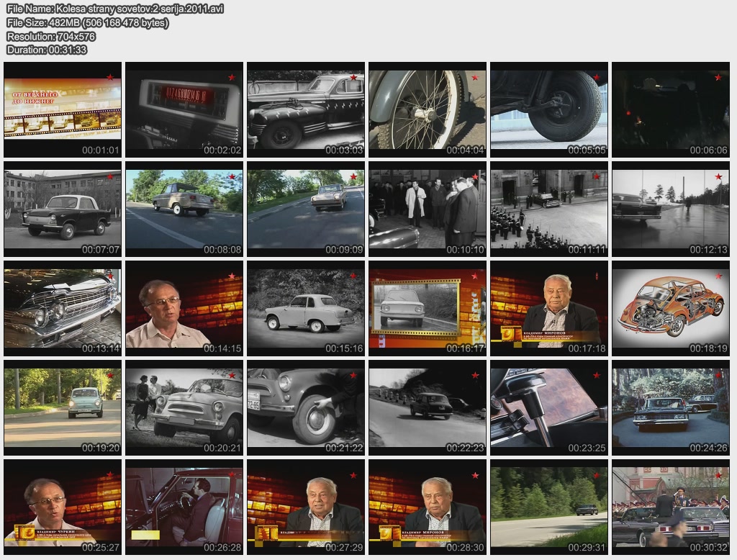Click the 00:10:10 timestamp label
The image size is (737, 560).
(466, 250)
